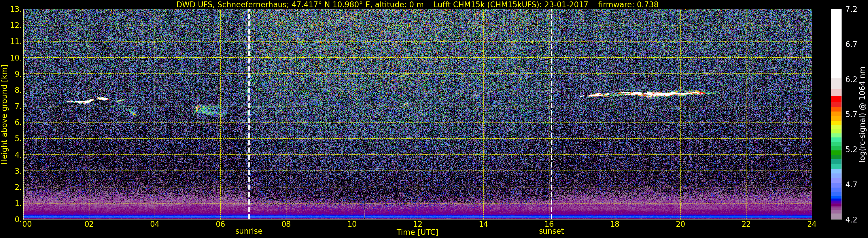The height and width of the screenshot is (238, 868).
Task: Select the time axis tick "04"
Action: tap(155, 224)
